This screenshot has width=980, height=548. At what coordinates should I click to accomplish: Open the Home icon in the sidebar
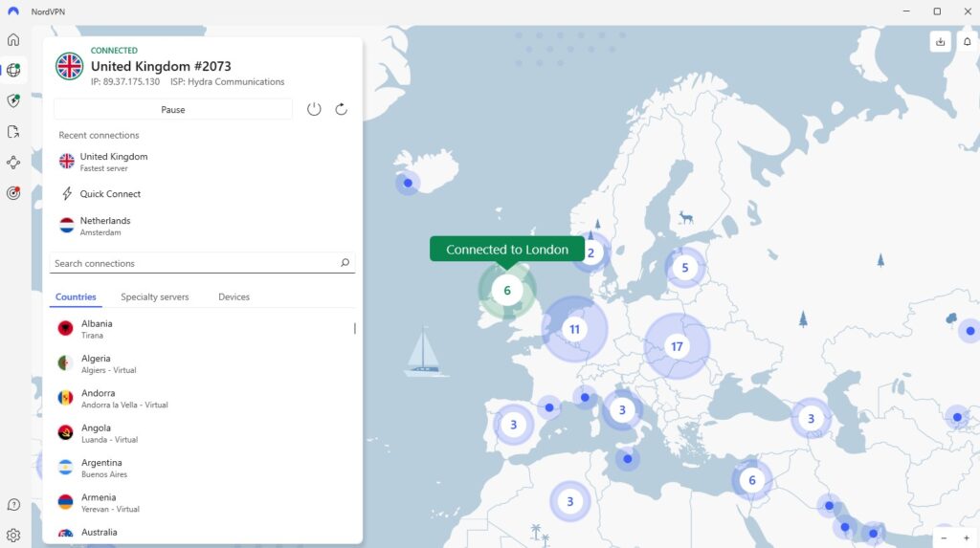[13, 40]
